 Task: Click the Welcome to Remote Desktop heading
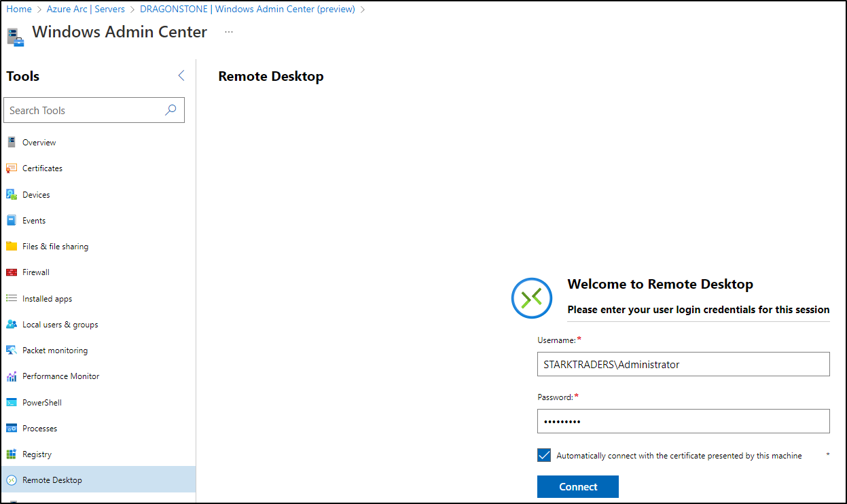[x=660, y=285]
